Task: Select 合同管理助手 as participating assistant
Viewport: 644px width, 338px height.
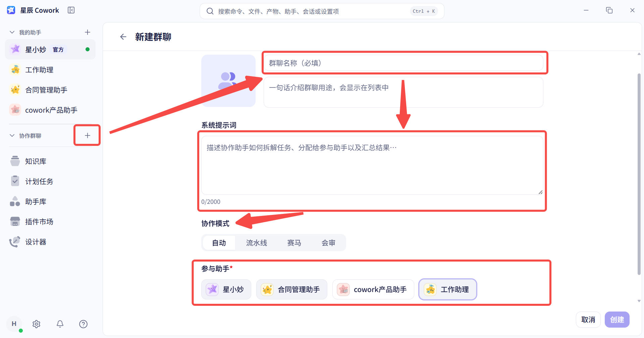Action: tap(292, 289)
